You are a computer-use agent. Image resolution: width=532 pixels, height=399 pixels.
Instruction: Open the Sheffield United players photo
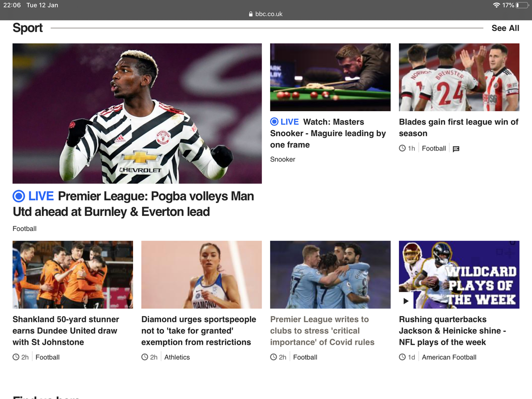coord(459,77)
